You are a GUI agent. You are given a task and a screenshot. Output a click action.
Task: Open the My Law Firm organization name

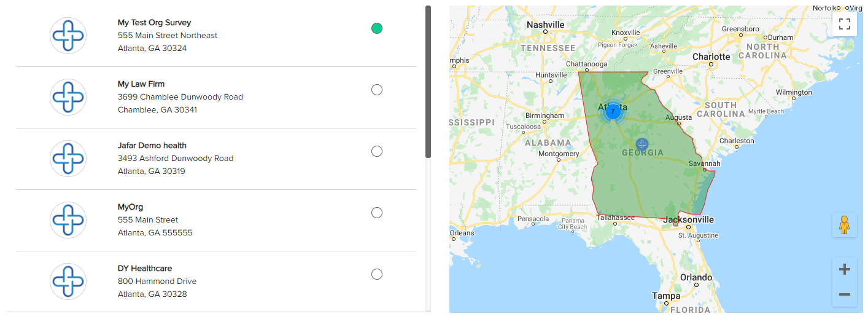point(141,84)
